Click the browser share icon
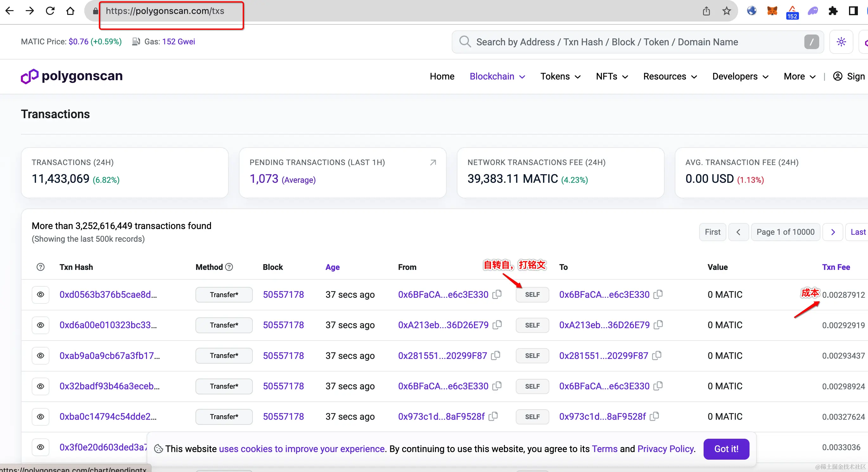Screen dimensions: 868x472 pyautogui.click(x=706, y=11)
